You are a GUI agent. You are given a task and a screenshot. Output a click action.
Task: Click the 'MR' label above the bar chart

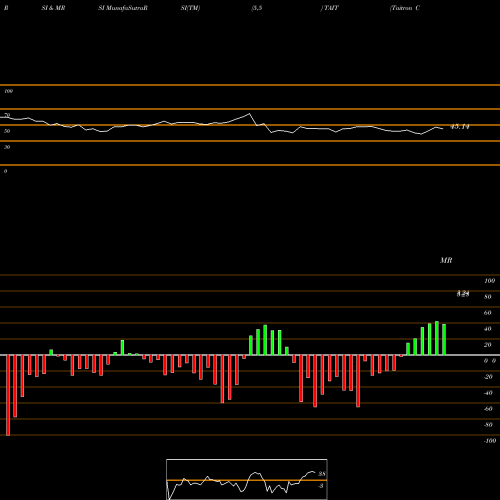click(446, 260)
